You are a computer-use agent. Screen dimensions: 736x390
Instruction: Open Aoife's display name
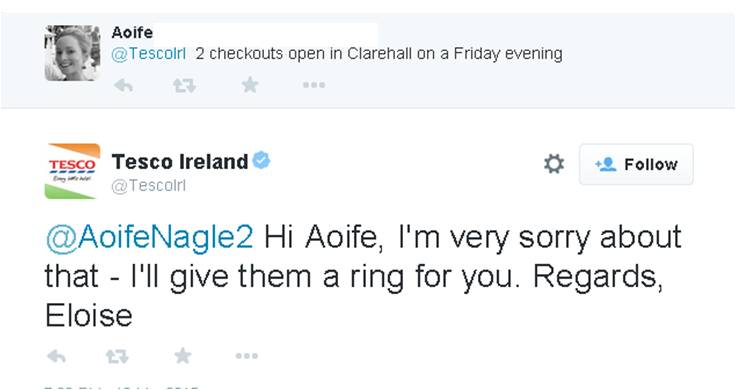coord(132,32)
